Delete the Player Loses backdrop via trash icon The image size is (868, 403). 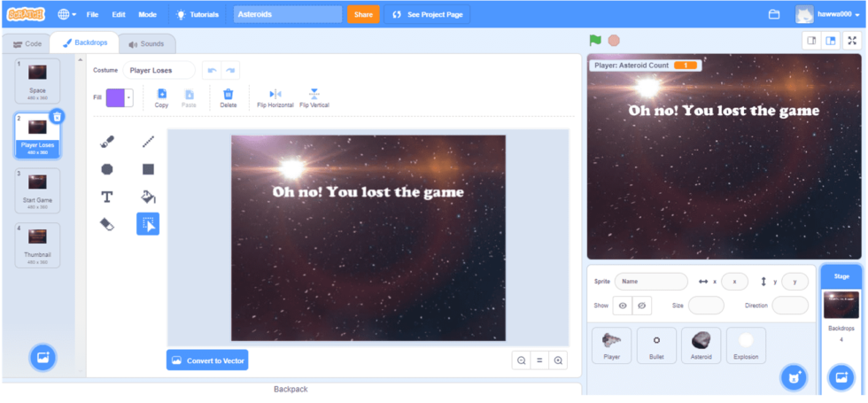point(57,117)
